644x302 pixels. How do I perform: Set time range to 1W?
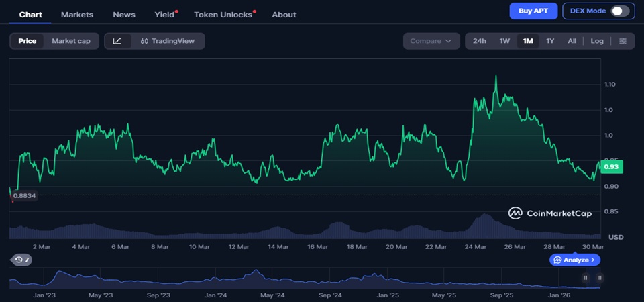coord(504,41)
